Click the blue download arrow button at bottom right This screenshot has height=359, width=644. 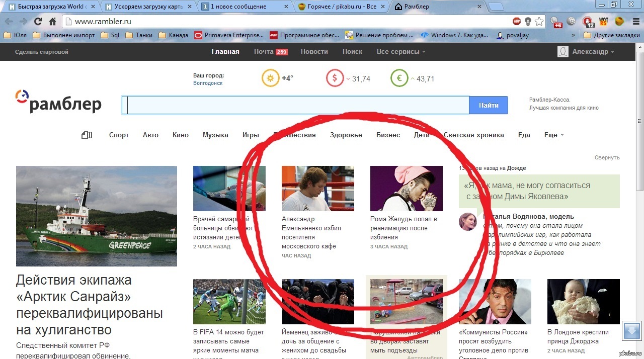point(631,330)
